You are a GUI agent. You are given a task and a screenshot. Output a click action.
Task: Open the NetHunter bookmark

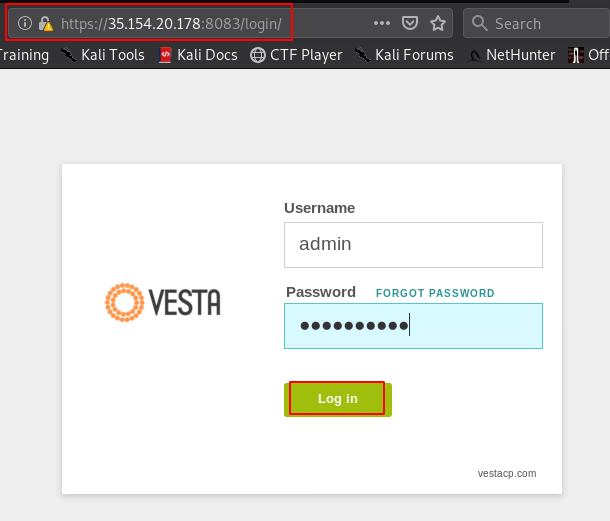click(511, 55)
